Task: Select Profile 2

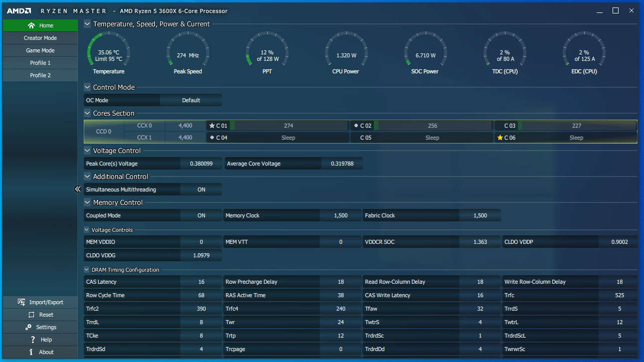Action: click(40, 75)
